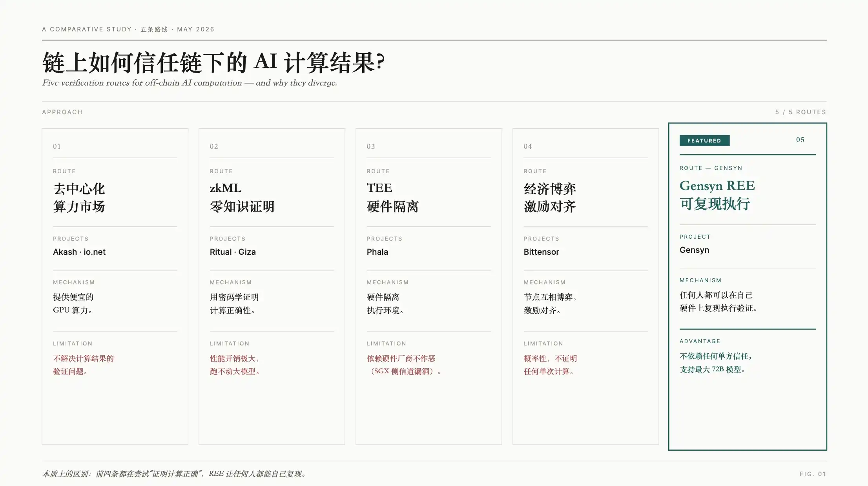Click the footer note beginning 本质上的区别

[175, 474]
